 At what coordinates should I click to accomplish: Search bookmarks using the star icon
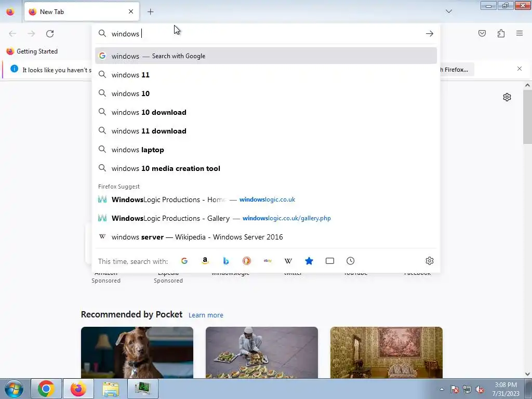click(309, 261)
